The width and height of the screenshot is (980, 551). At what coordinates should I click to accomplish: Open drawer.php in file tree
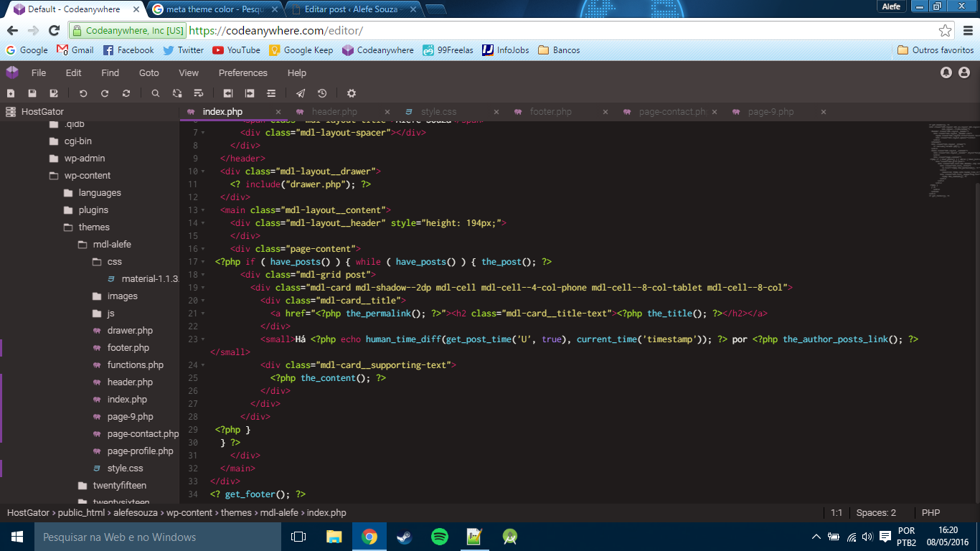[130, 331]
